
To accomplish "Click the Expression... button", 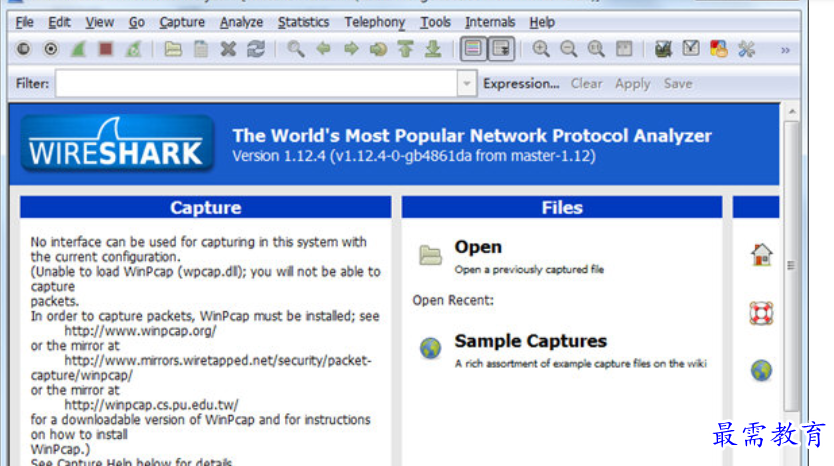I will coord(521,84).
